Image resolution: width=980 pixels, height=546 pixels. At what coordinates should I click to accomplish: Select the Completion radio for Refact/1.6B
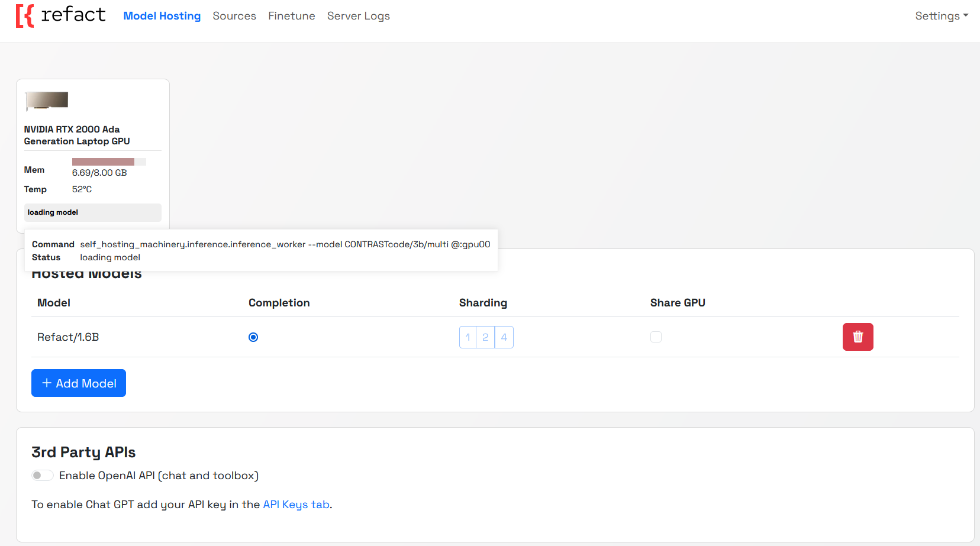253,337
